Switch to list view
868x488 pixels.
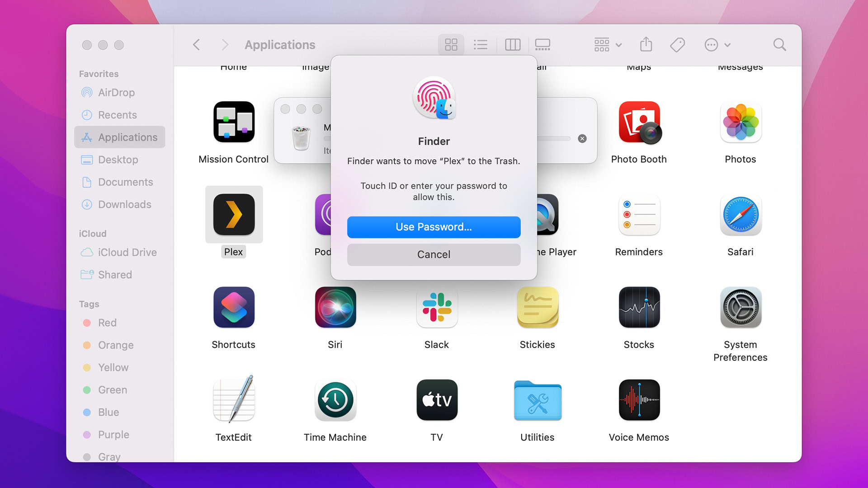[480, 45]
